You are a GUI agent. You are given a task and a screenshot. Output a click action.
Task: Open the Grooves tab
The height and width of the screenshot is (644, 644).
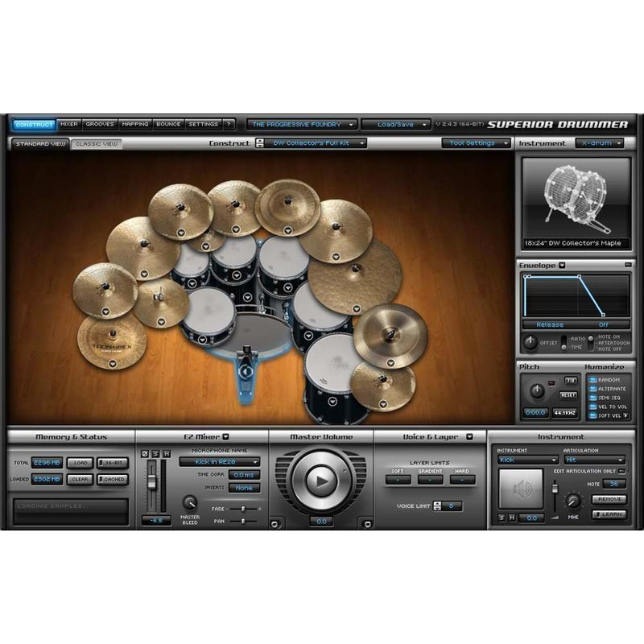point(100,125)
